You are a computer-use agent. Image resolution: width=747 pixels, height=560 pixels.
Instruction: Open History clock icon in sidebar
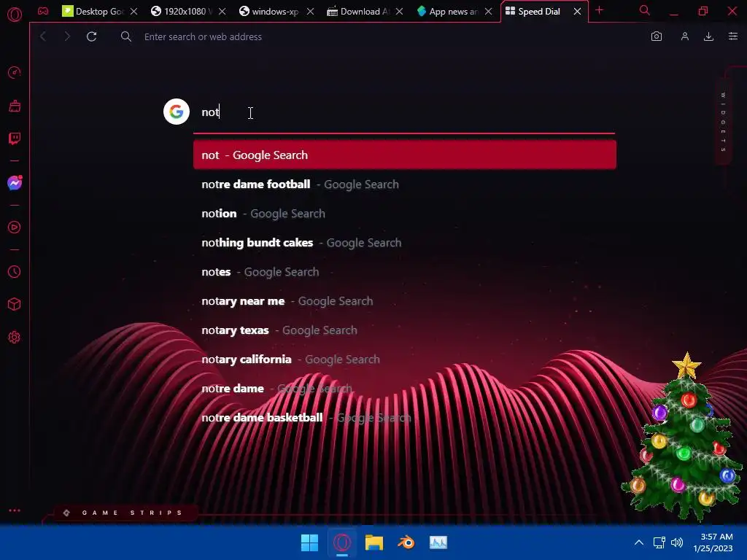(x=15, y=271)
